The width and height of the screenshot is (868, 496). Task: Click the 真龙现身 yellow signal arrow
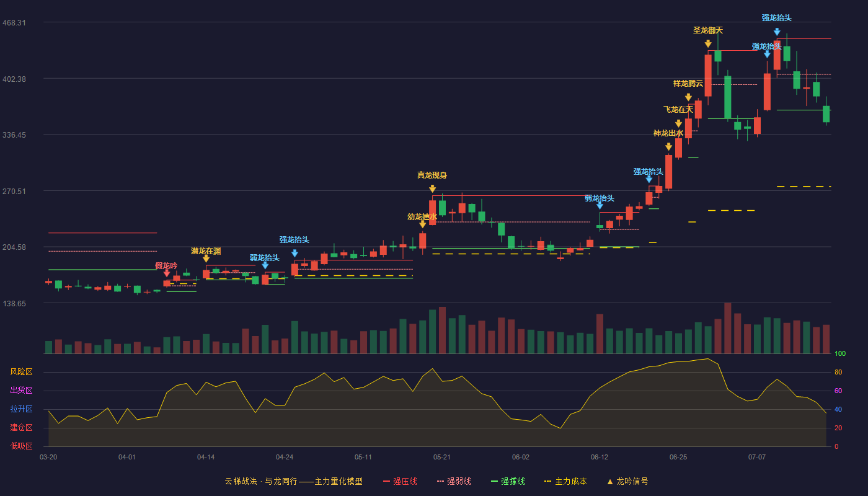click(432, 188)
